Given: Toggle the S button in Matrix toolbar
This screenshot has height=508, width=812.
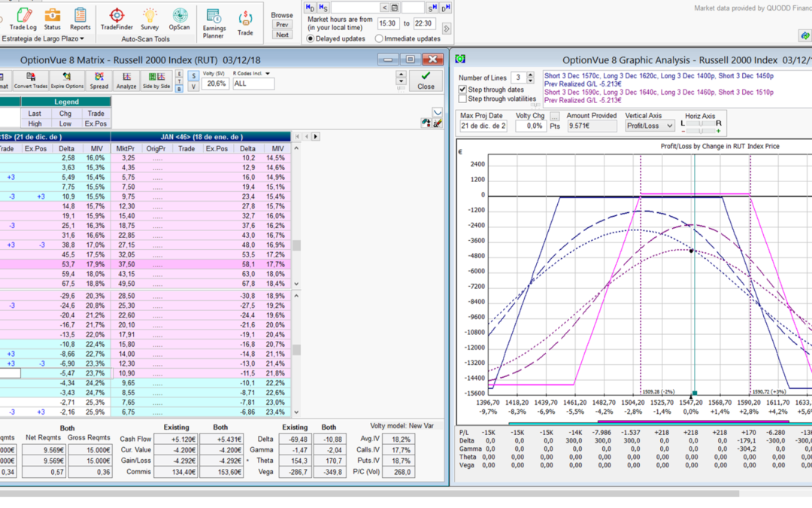Looking at the screenshot, I should (x=194, y=76).
